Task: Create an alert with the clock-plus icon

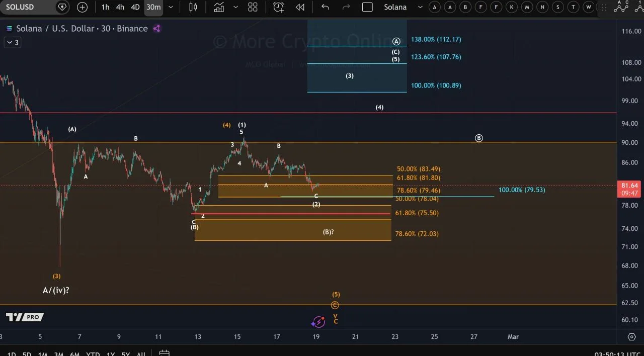Action: (278, 7)
